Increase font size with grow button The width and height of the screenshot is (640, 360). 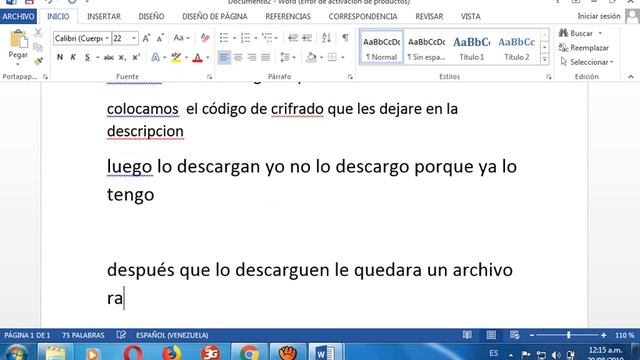coord(146,38)
